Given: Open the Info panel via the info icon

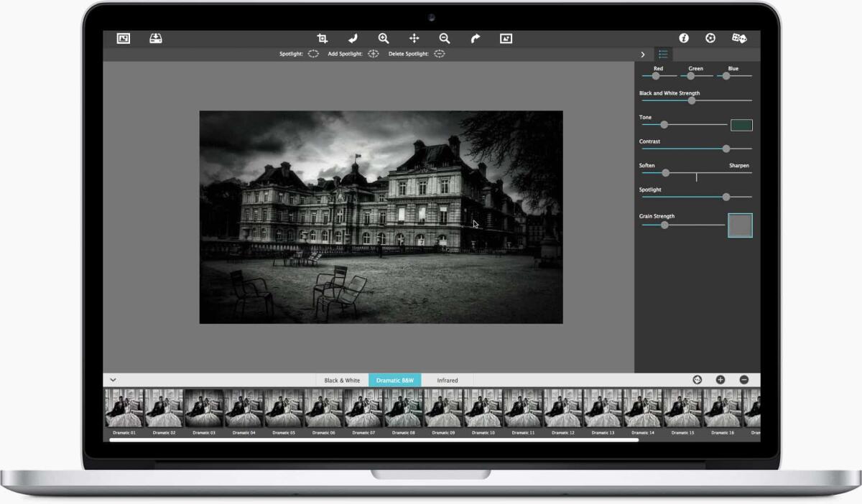Looking at the screenshot, I should (684, 38).
